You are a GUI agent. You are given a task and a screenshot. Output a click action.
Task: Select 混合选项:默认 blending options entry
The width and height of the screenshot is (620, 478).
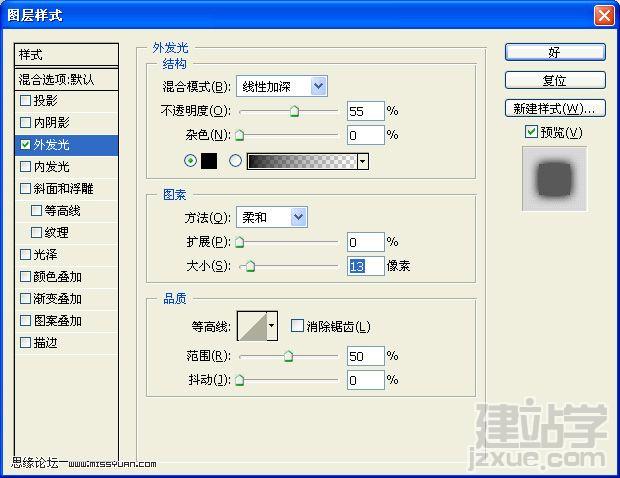coord(66,79)
